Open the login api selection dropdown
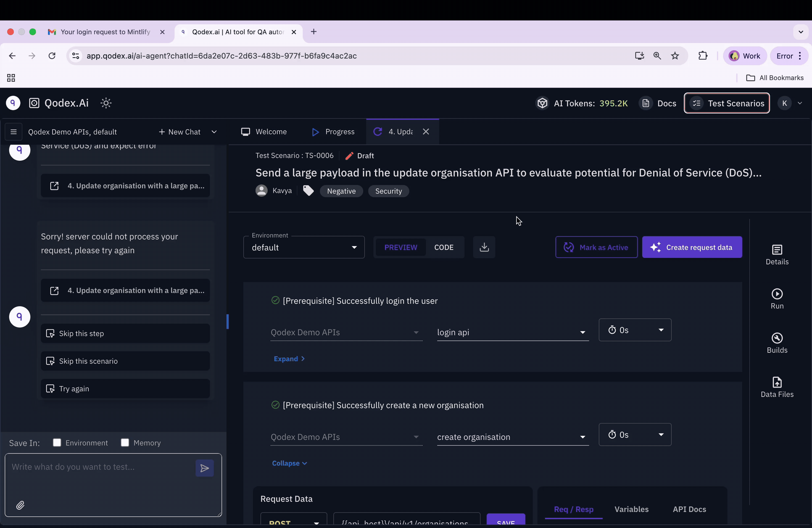812x528 pixels. [512, 332]
